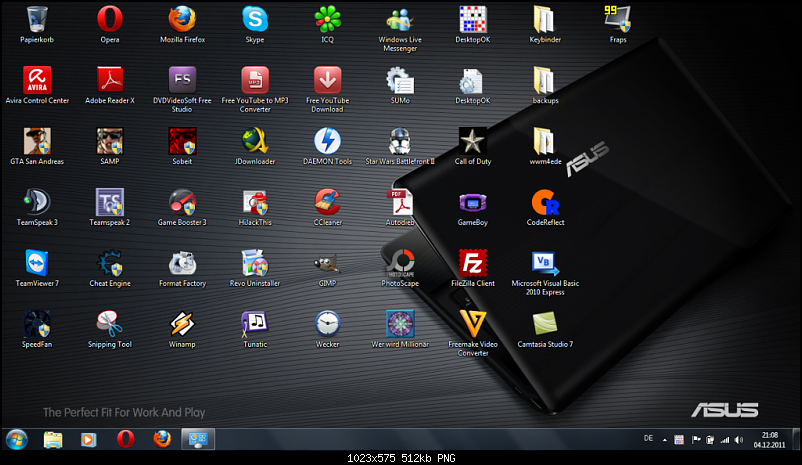
Task: Launch Microsoft Visual Basic 2010 Express
Action: click(545, 263)
